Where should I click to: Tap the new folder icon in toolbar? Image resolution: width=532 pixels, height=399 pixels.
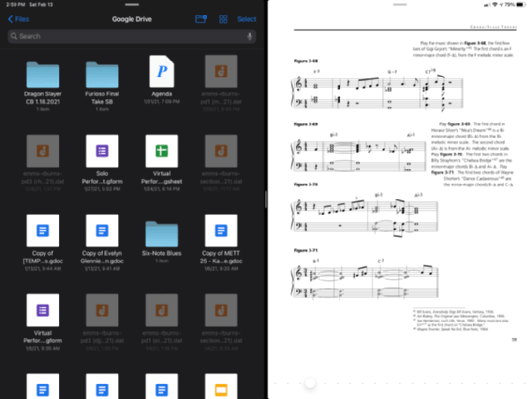click(201, 19)
